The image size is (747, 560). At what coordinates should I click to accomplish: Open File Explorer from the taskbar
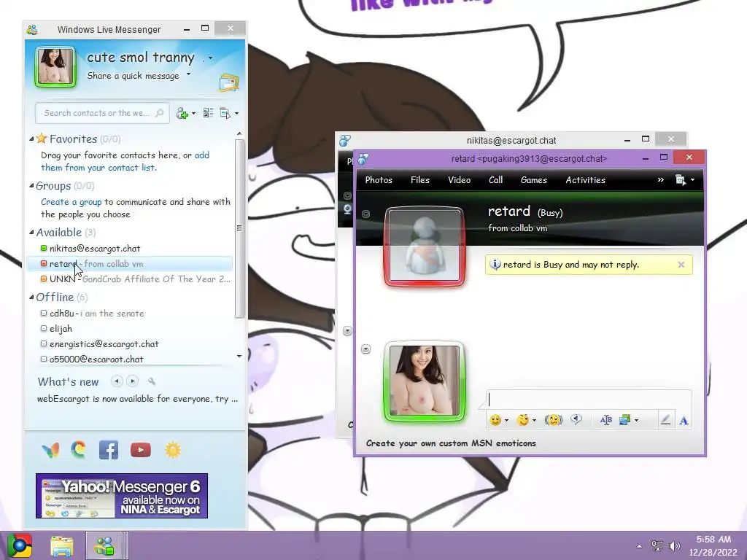62,545
